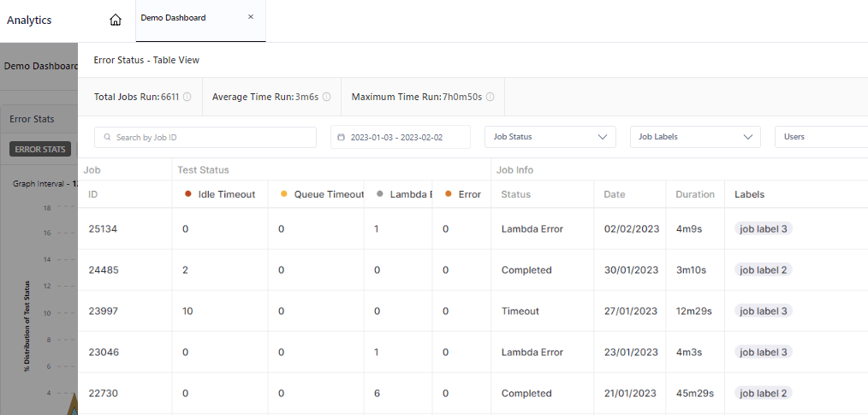The width and height of the screenshot is (868, 415).
Task: Click info icon beside Average Time Run
Action: (x=326, y=98)
